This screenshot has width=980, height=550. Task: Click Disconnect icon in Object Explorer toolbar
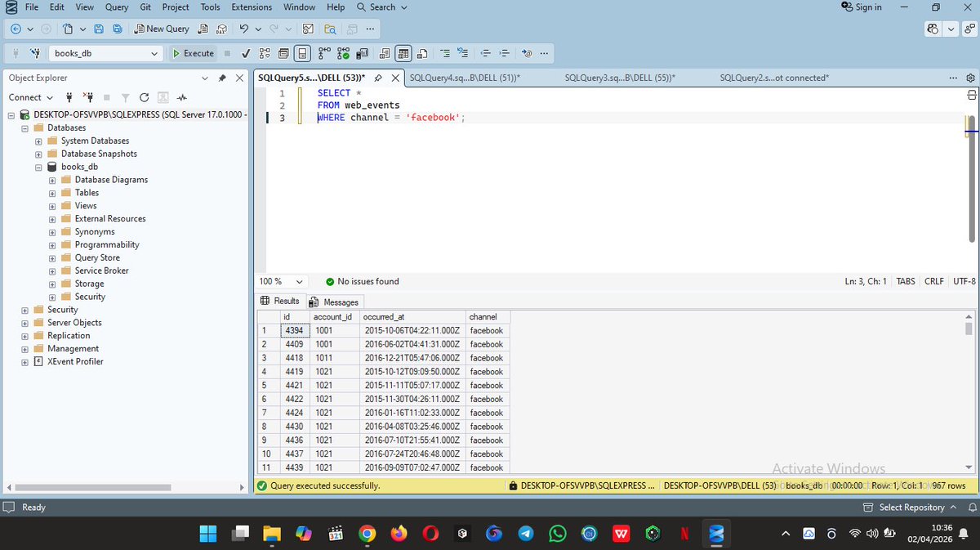point(88,97)
